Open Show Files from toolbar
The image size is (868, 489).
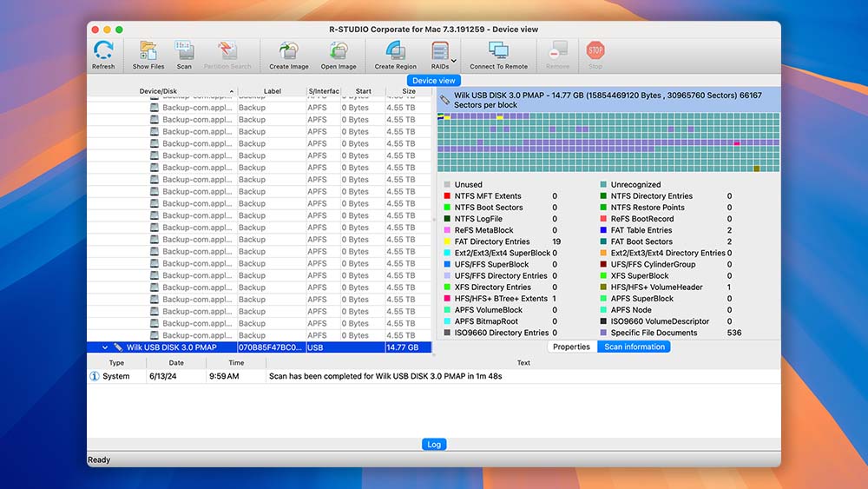point(148,55)
